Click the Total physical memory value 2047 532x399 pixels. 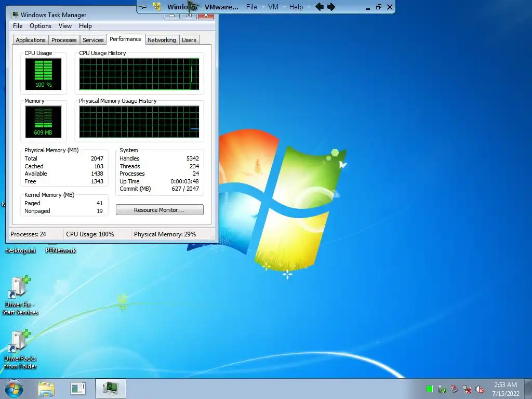pos(97,158)
